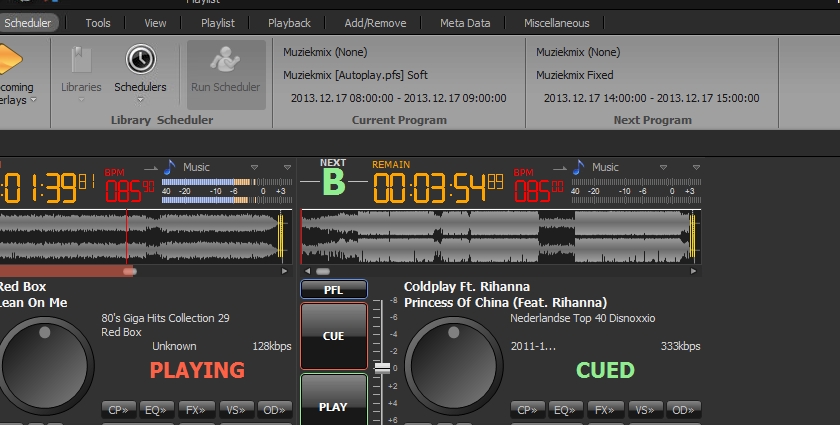Click the right deck far-right header arrow
840x425 pixels.
pyautogui.click(x=696, y=168)
